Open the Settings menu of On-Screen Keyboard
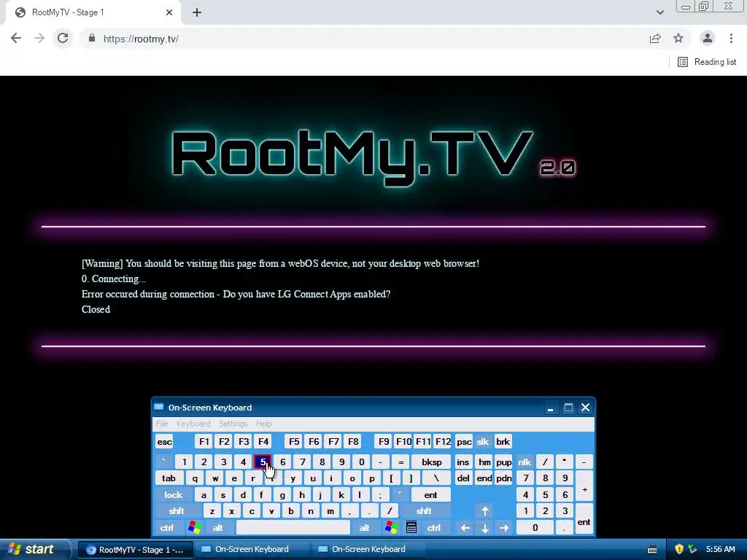The height and width of the screenshot is (560, 747). point(233,424)
